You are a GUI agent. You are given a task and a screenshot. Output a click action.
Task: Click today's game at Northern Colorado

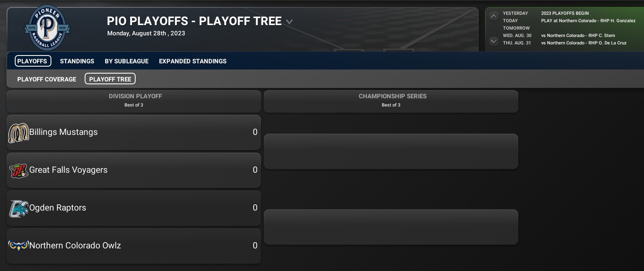tap(588, 21)
